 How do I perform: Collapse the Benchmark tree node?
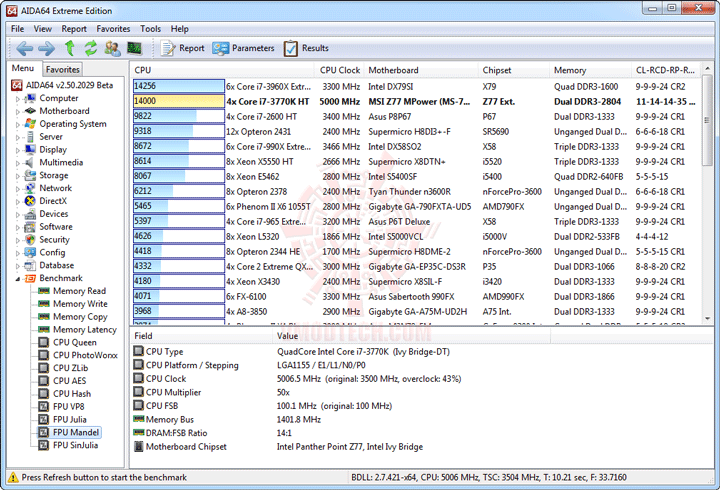click(x=18, y=278)
